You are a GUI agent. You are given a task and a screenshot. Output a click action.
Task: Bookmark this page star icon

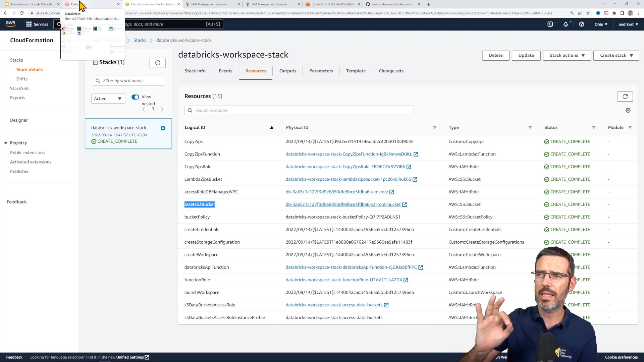588,13
